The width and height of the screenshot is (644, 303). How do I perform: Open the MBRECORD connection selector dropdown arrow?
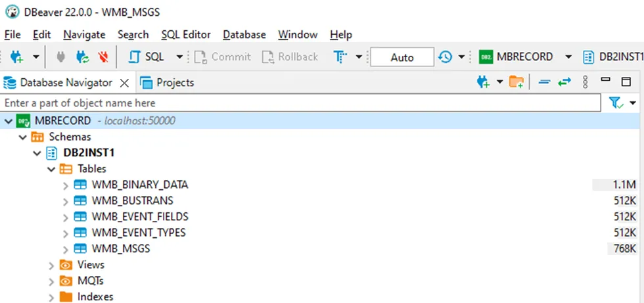568,57
